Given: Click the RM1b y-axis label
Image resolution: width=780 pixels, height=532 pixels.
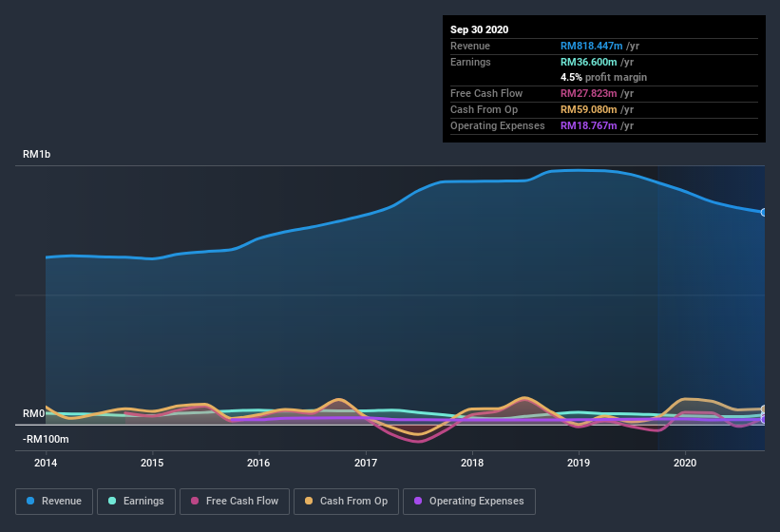Looking at the screenshot, I should point(36,154).
